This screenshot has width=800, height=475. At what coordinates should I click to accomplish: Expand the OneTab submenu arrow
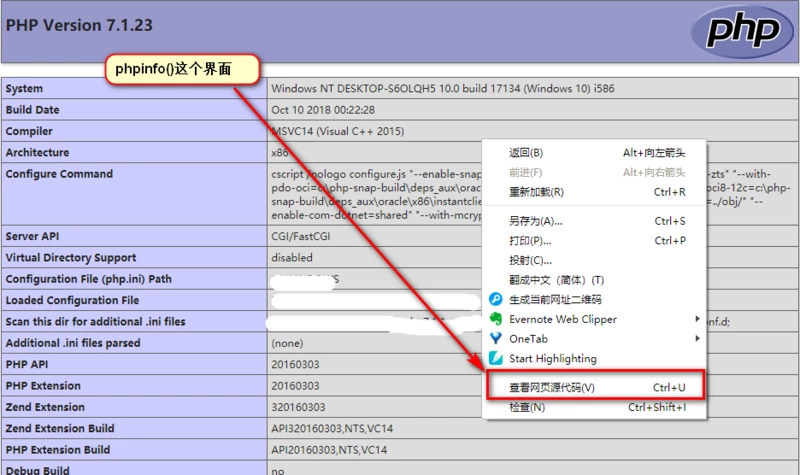point(697,339)
